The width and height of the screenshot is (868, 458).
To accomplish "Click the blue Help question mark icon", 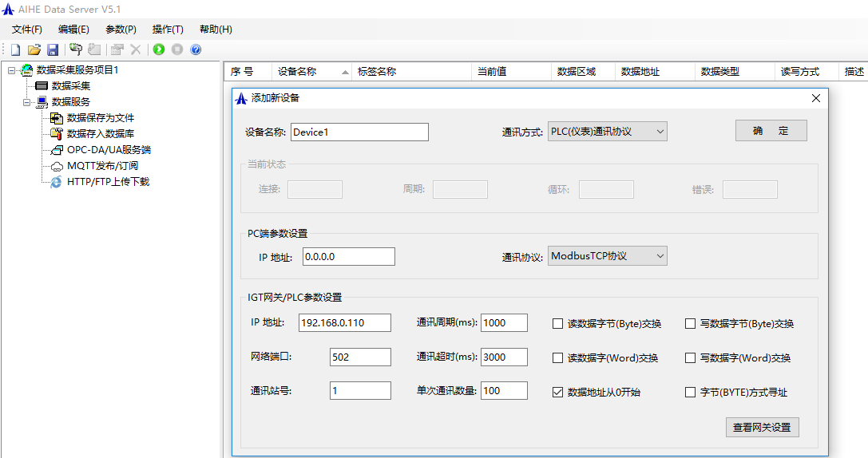I will (x=196, y=49).
